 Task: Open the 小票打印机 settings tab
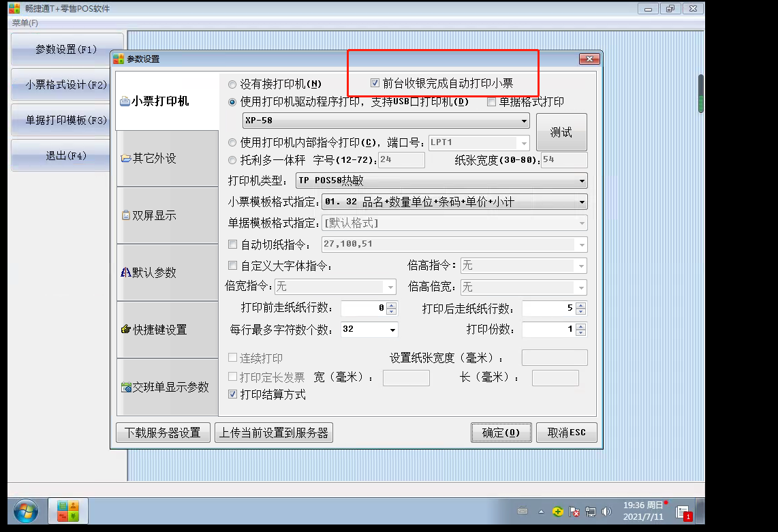coord(167,101)
